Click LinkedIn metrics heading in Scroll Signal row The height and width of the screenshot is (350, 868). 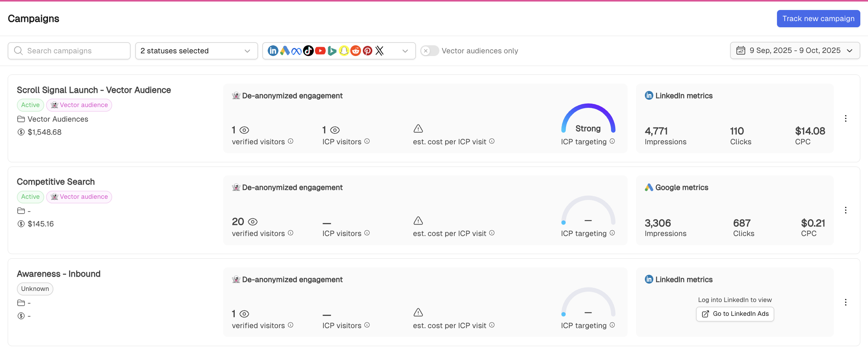pyautogui.click(x=684, y=96)
